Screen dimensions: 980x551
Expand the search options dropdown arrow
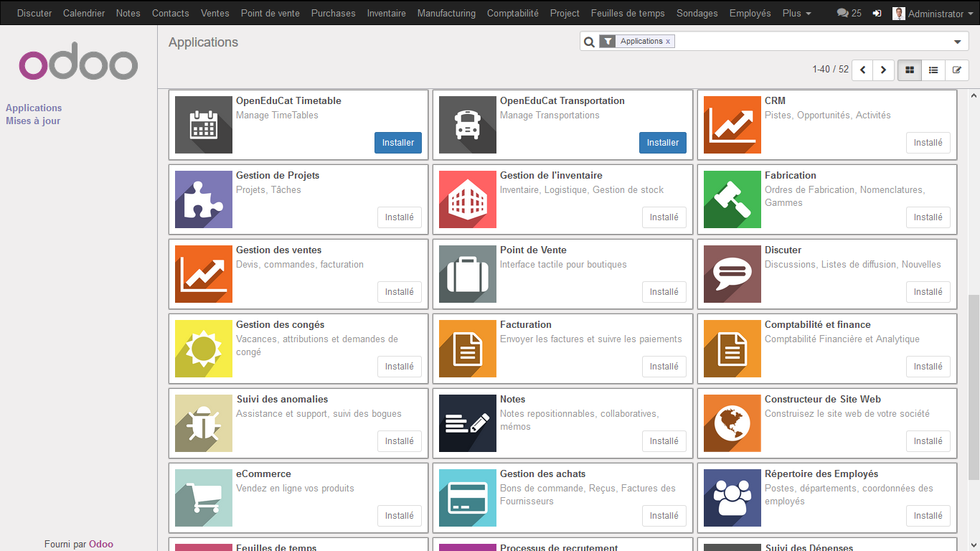(957, 42)
